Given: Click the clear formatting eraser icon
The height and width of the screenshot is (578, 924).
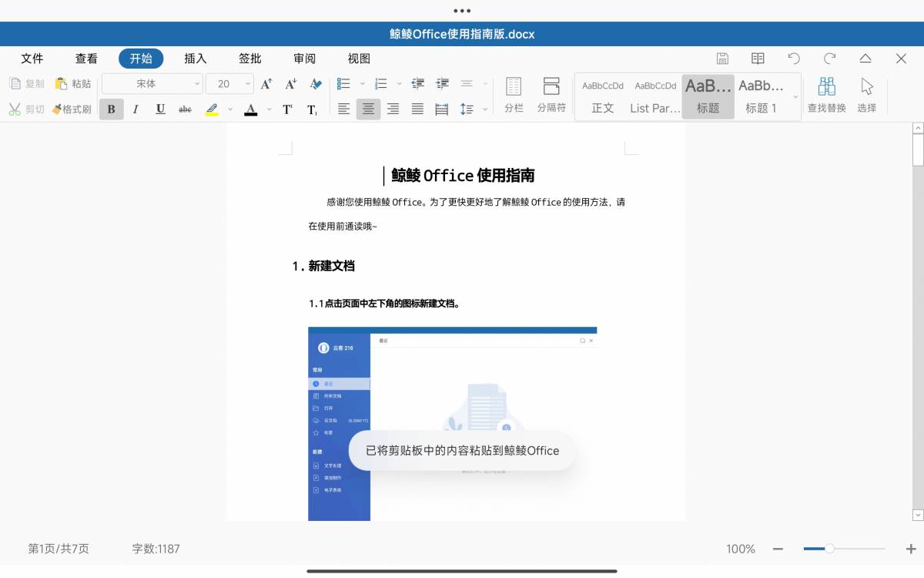Looking at the screenshot, I should pyautogui.click(x=316, y=84).
